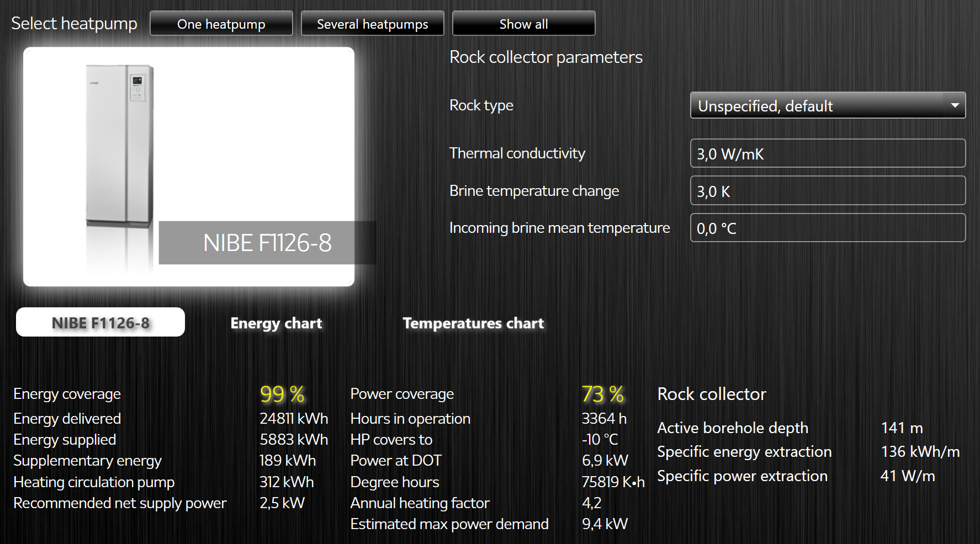980x544 pixels.
Task: Click the Brine temperature change label
Action: (x=534, y=191)
